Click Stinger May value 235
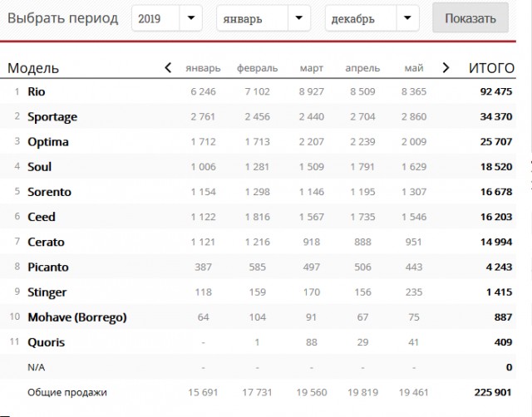Image resolution: width=532 pixels, height=417 pixels. coord(414,292)
